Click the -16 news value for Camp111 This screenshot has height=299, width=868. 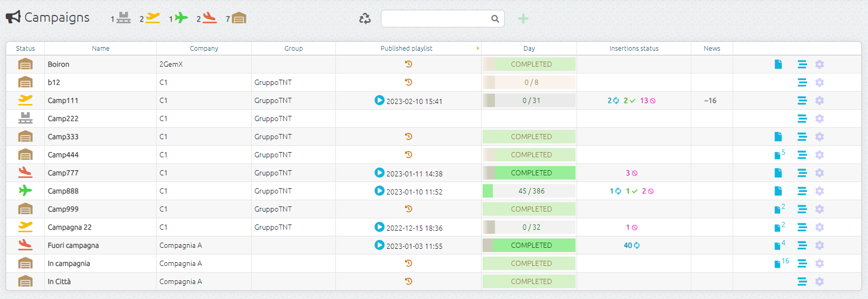click(710, 100)
